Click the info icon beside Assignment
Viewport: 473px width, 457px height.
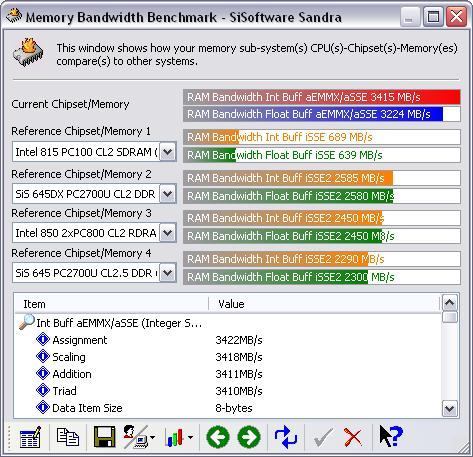[43, 339]
